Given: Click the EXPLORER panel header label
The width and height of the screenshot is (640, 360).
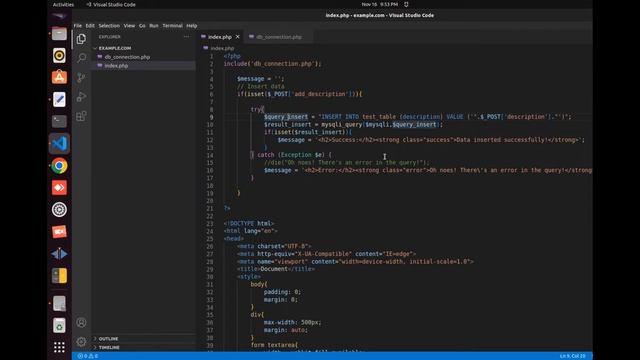Looking at the screenshot, I should pos(109,37).
